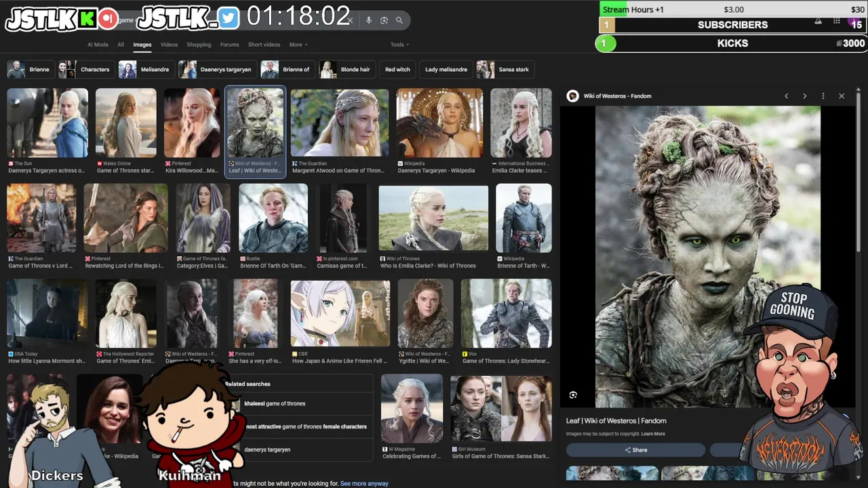Switch to AI Mode tab
868x488 pixels.
98,45
